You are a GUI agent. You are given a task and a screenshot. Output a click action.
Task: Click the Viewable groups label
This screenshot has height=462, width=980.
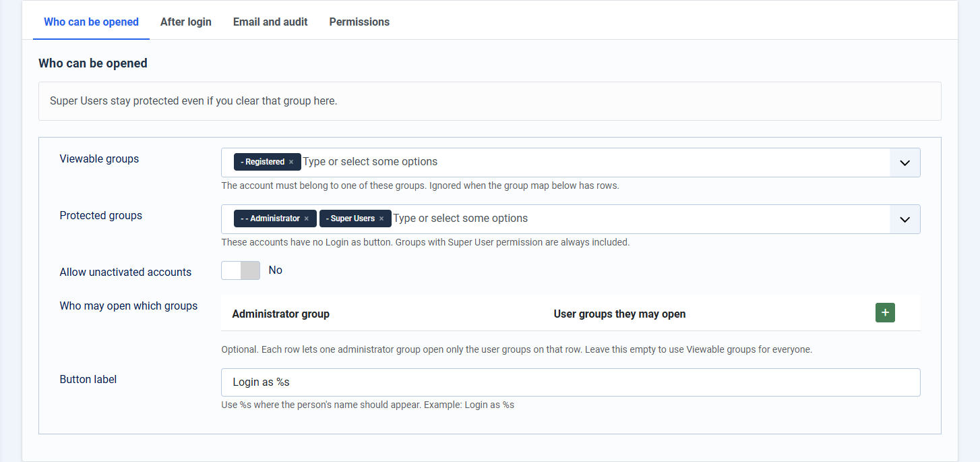click(99, 159)
